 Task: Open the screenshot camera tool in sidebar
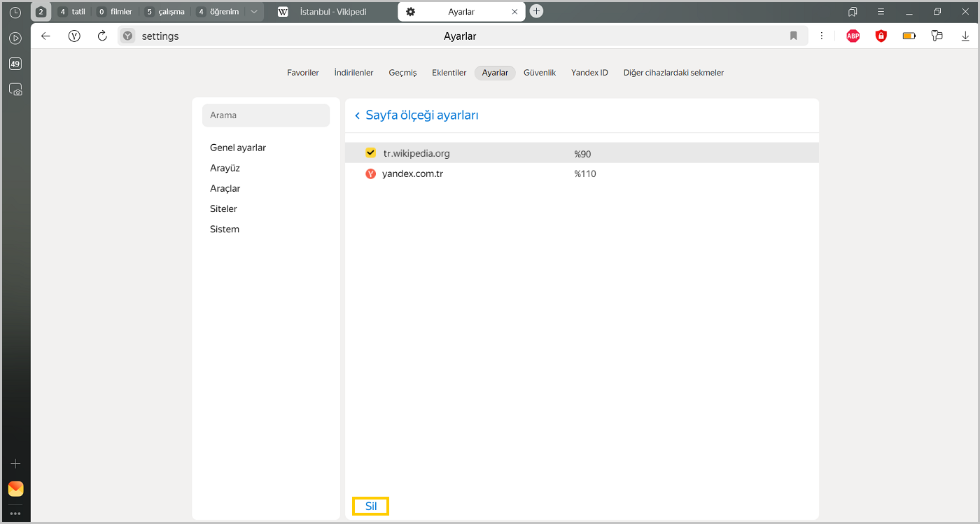coord(15,90)
